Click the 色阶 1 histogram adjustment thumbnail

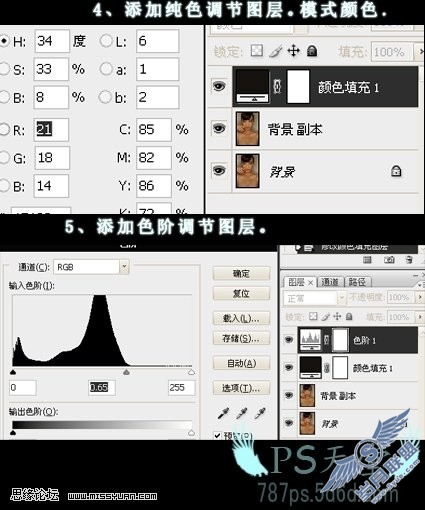(x=310, y=340)
